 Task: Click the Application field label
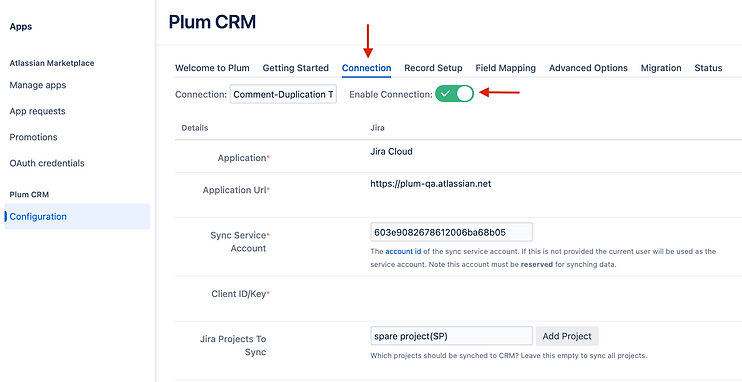(243, 158)
